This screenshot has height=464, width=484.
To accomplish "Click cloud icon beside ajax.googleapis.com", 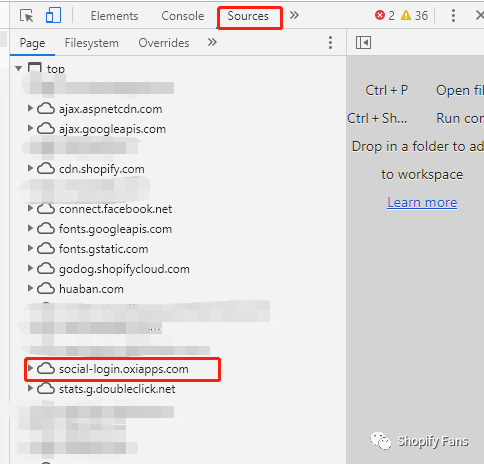I will pyautogui.click(x=46, y=129).
